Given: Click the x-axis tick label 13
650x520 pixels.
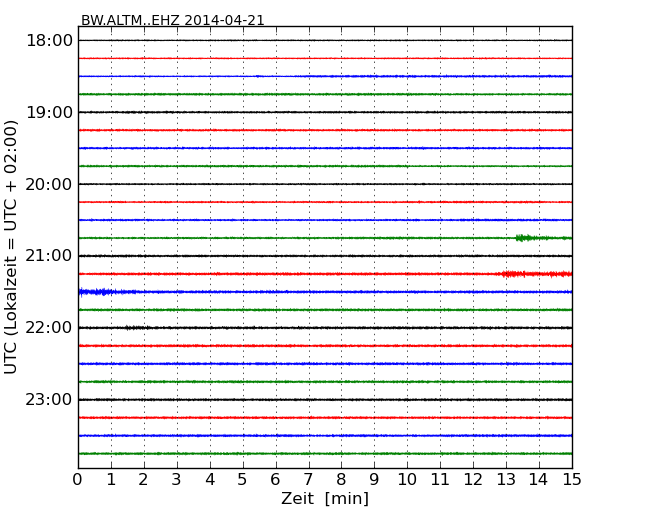Looking at the screenshot, I should tap(506, 480).
